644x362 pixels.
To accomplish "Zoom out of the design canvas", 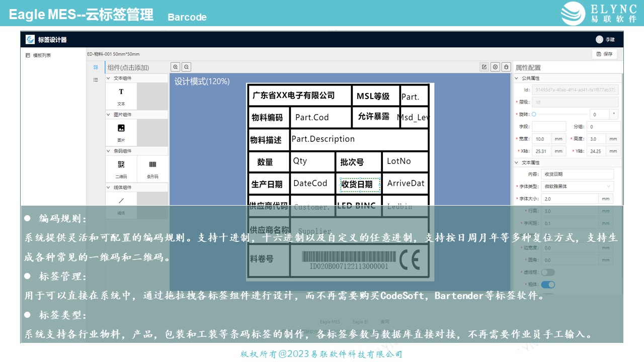I will point(186,66).
